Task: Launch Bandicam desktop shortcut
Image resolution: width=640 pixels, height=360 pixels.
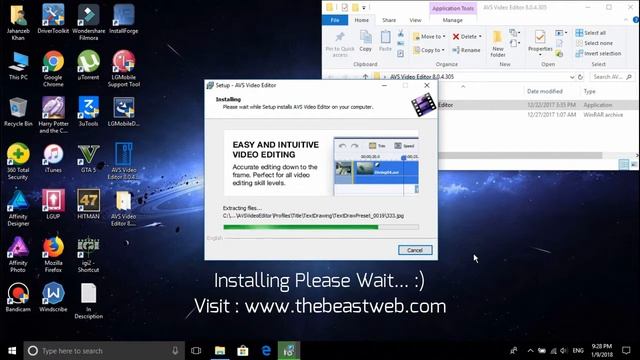Action: point(18,298)
